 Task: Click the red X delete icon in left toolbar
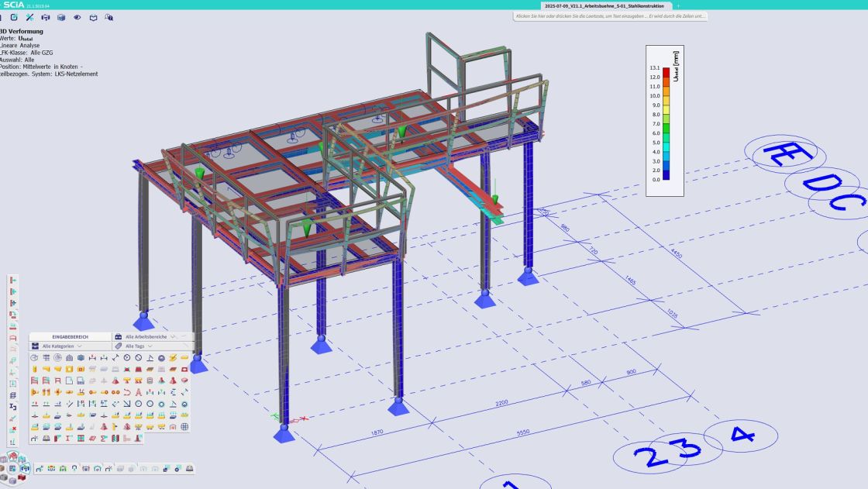coord(12,429)
